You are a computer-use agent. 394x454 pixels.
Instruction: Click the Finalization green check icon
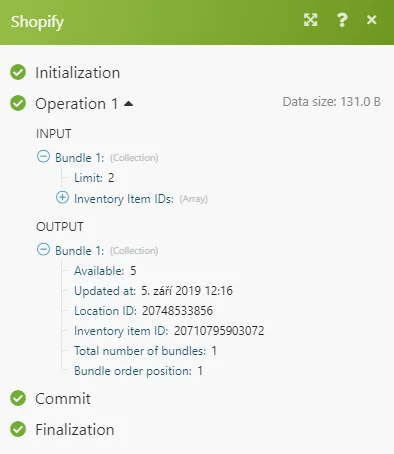18,429
